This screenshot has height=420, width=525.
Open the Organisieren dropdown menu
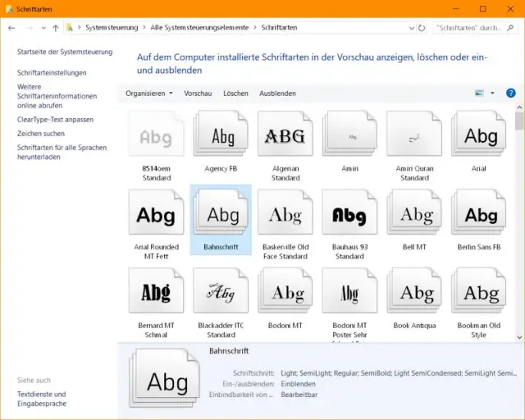148,94
